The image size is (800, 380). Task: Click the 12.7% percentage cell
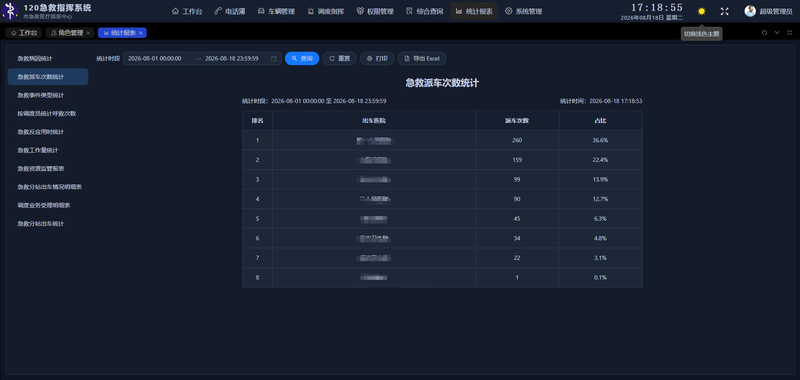601,199
